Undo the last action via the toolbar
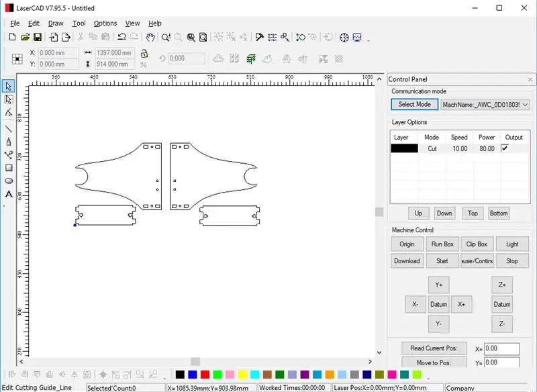The width and height of the screenshot is (537, 392). (121, 37)
